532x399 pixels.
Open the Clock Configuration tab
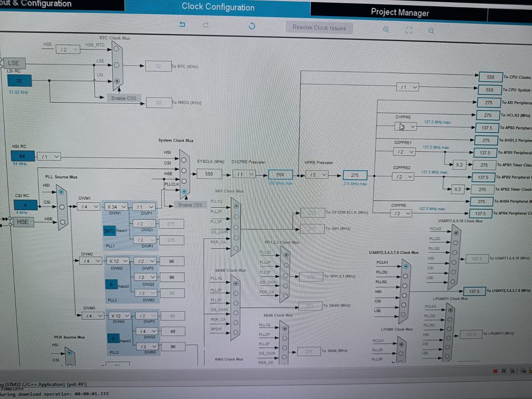[x=218, y=7]
